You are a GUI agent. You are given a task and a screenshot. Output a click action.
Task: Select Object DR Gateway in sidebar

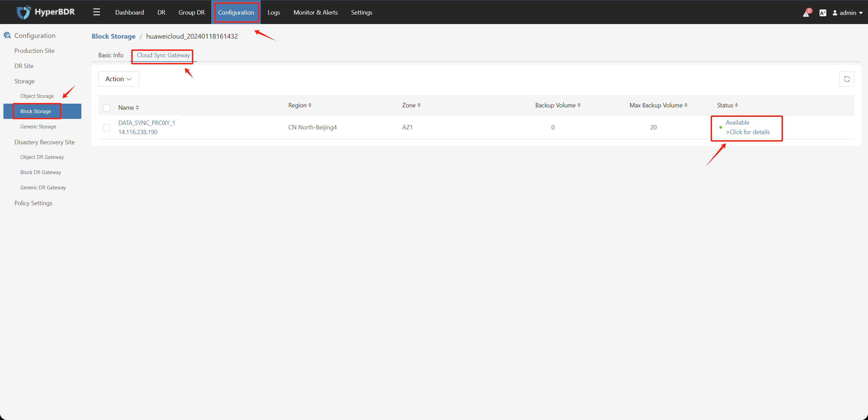[x=42, y=157]
